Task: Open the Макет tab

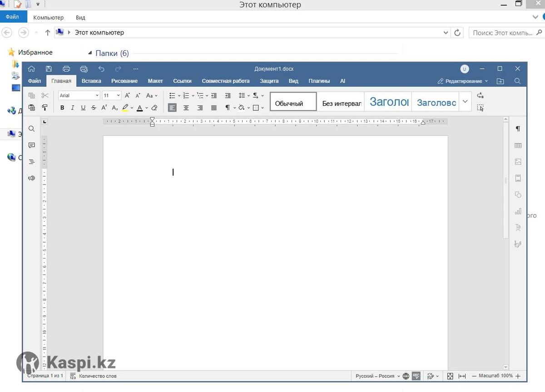Action: click(x=155, y=81)
